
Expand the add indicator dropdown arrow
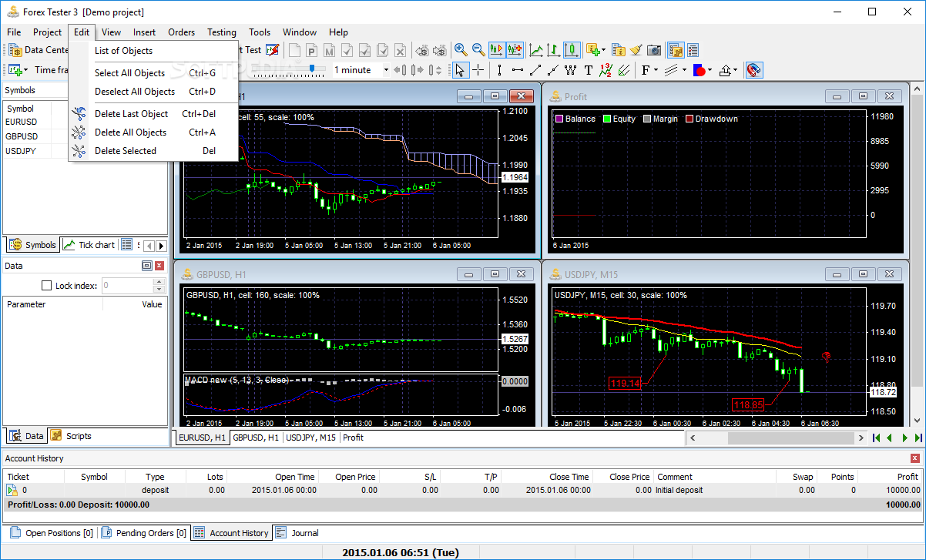click(x=603, y=50)
